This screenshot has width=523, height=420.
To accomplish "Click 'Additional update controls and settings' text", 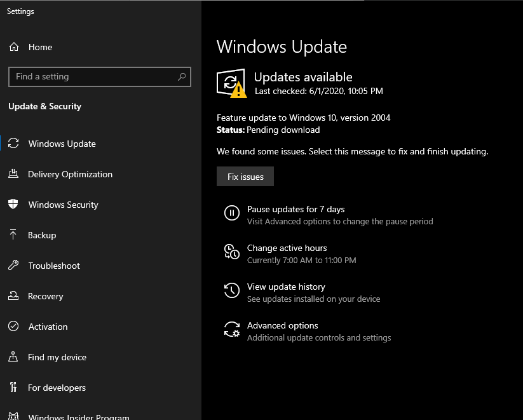I will [x=319, y=337].
